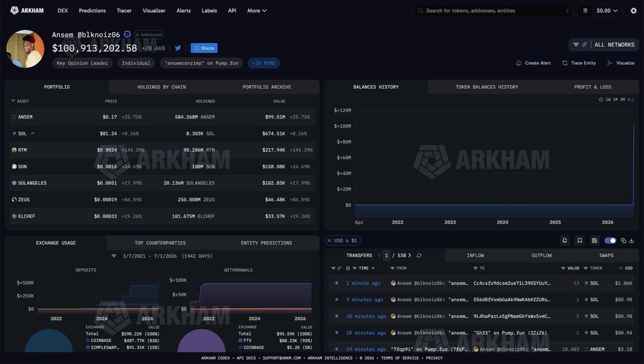The width and height of the screenshot is (644, 364).
Task: Toggle the blue switch above transfers table
Action: coord(611,240)
